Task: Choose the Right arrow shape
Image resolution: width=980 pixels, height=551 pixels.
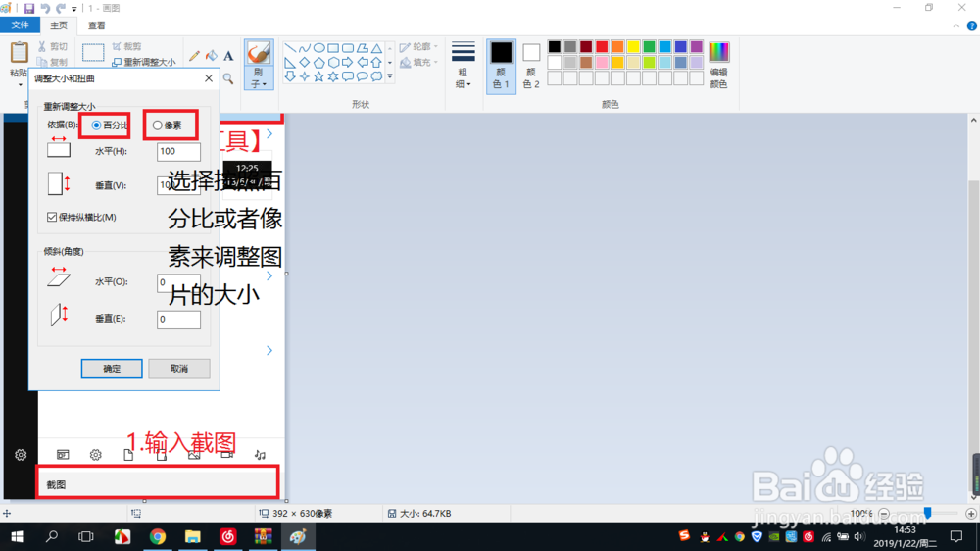Action: coord(348,63)
